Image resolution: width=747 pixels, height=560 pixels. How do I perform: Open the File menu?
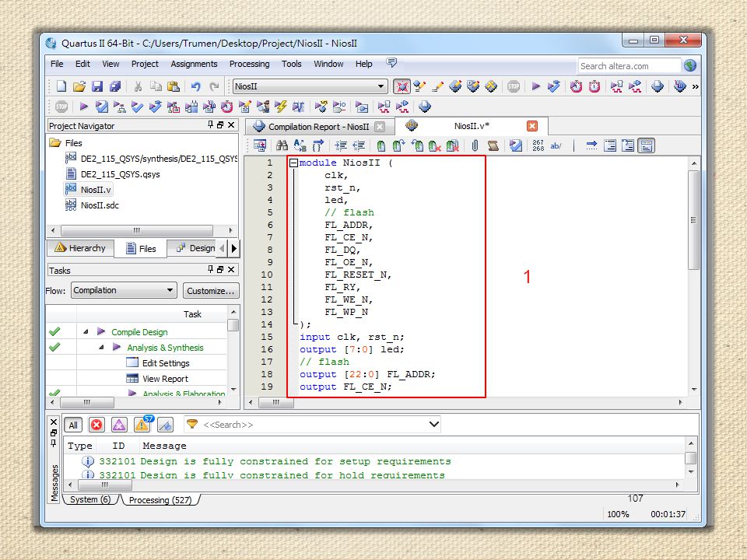[x=57, y=64]
